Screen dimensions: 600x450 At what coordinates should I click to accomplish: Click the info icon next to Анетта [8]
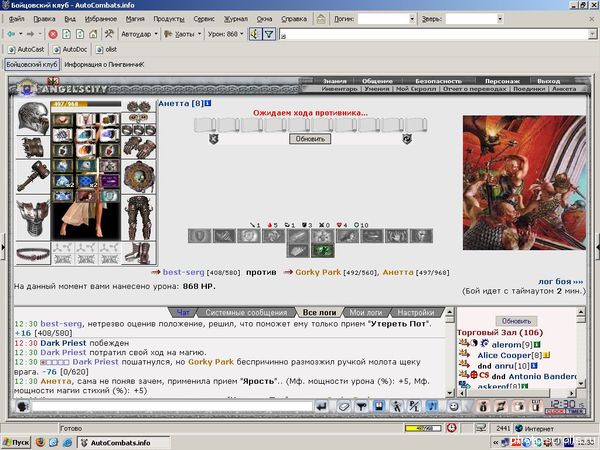coord(208,103)
